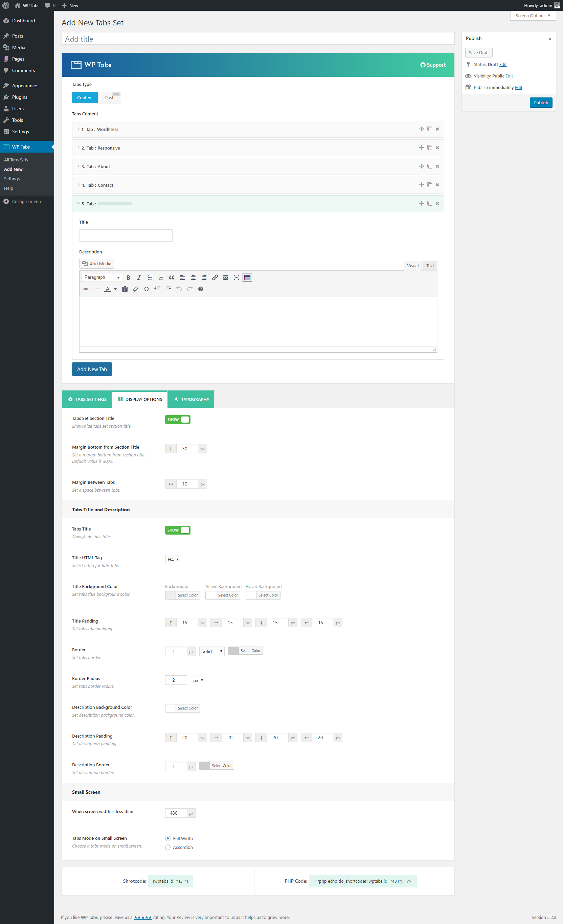Click the Save Draft button

[x=479, y=53]
